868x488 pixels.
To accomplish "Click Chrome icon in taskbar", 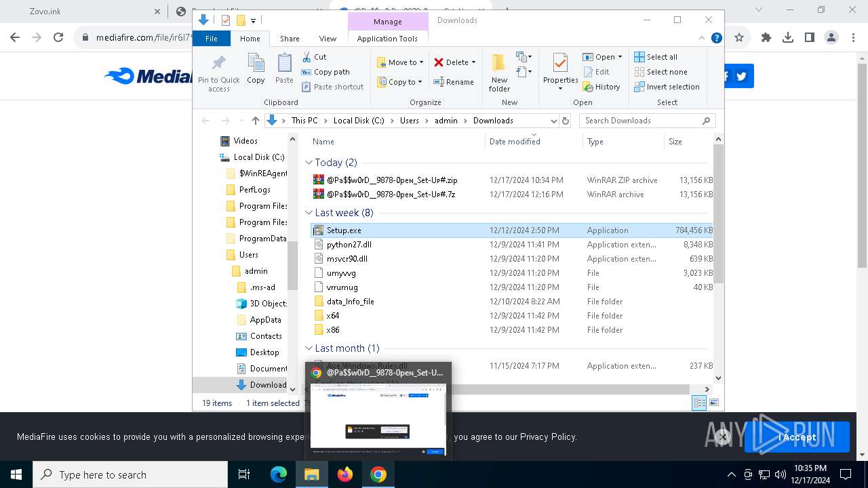I will (x=378, y=474).
